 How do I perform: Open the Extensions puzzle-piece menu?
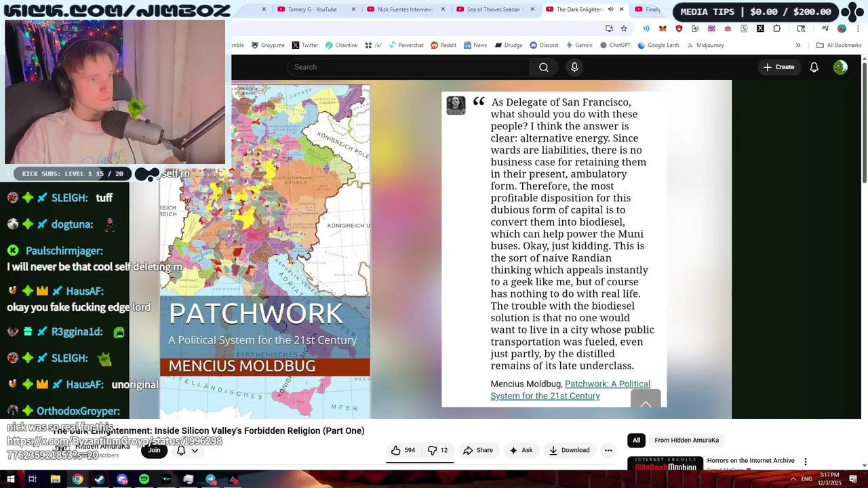pos(777,28)
